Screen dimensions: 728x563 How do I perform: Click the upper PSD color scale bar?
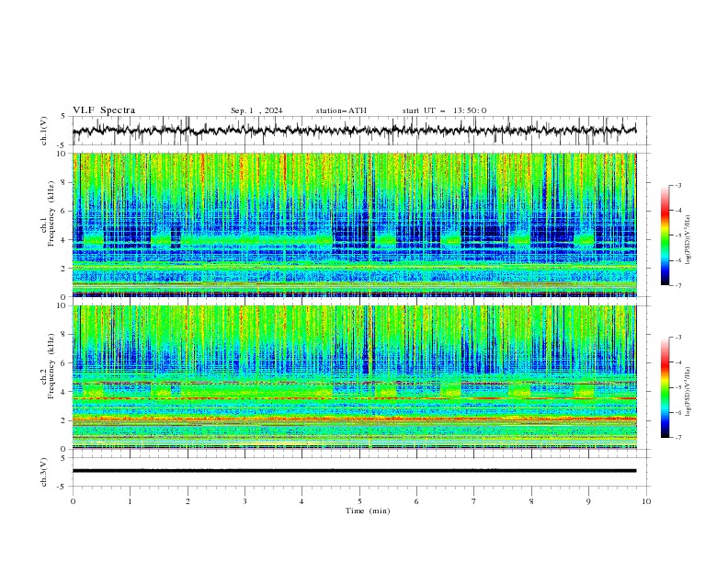click(x=665, y=236)
